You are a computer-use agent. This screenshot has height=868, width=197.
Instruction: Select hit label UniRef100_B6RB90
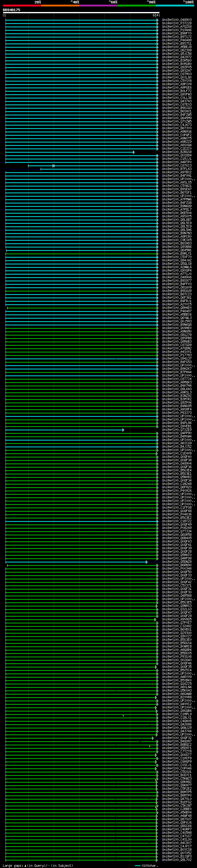point(177,565)
